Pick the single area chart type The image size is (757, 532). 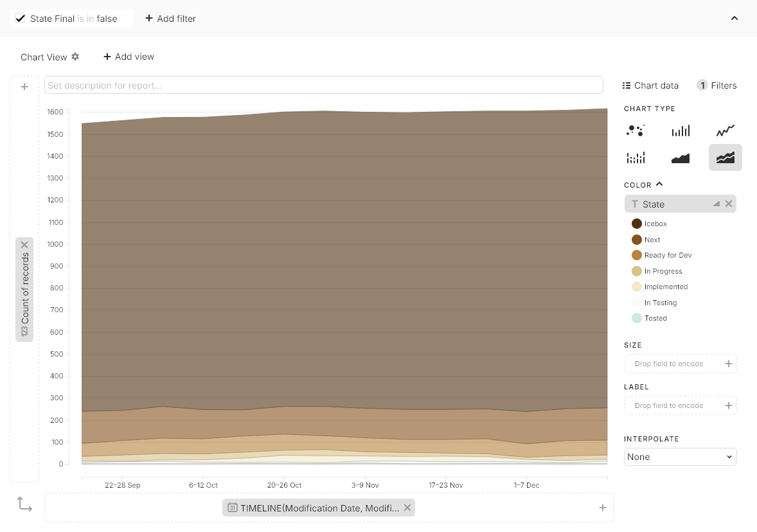pos(681,157)
